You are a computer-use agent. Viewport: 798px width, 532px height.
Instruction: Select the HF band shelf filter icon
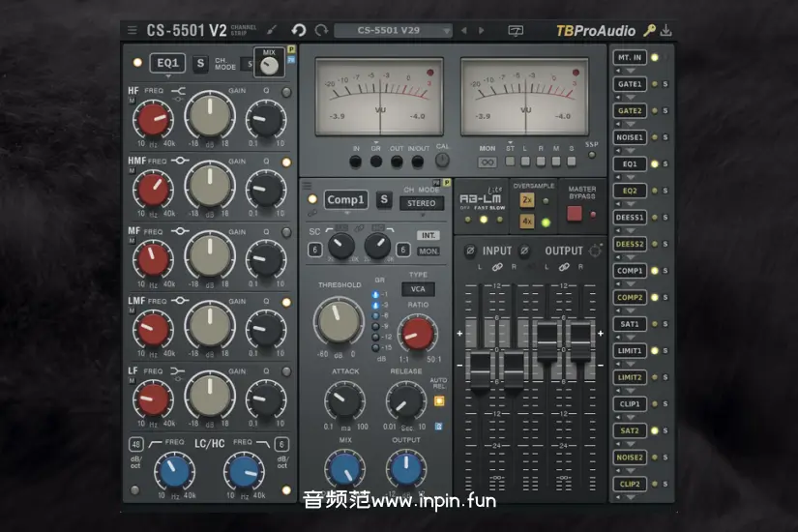pyautogui.click(x=178, y=93)
